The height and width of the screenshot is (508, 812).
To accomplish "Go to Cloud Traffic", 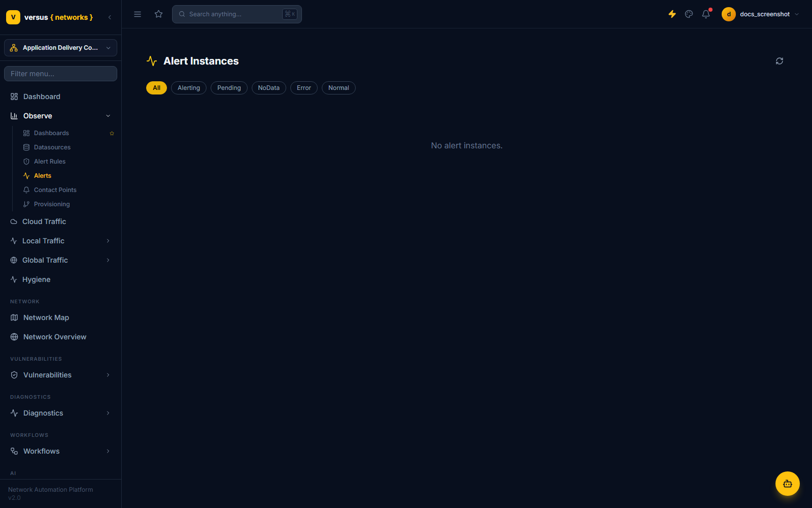I will pyautogui.click(x=60, y=221).
